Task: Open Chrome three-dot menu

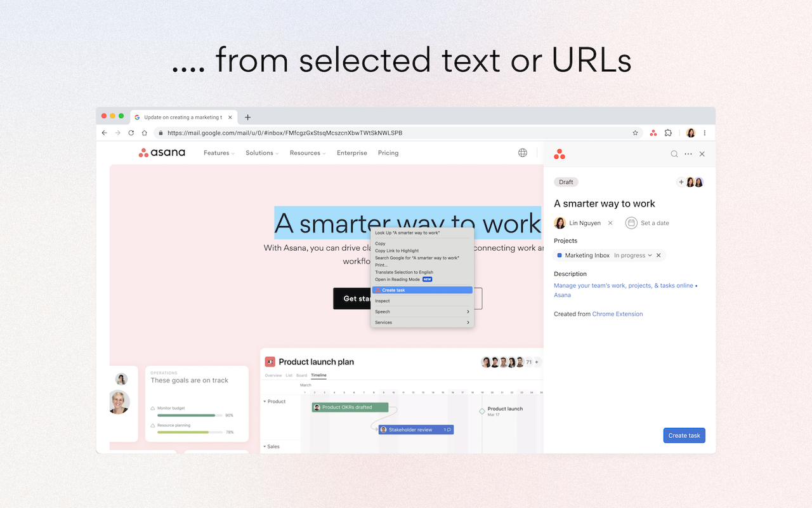Action: [x=705, y=133]
